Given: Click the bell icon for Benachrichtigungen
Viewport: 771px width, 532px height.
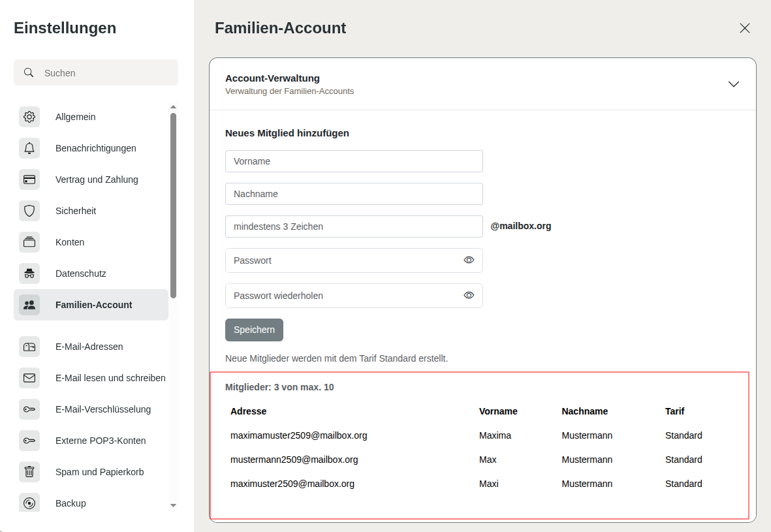Looking at the screenshot, I should [x=29, y=148].
